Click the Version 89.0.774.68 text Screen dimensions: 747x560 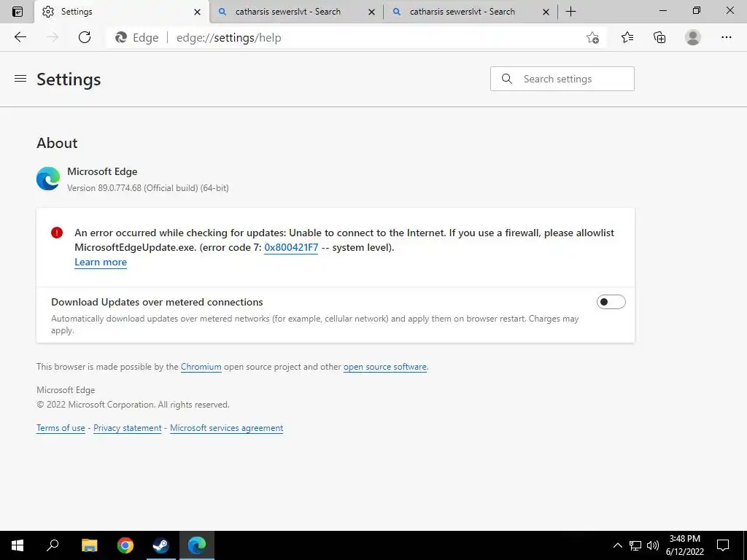point(147,188)
